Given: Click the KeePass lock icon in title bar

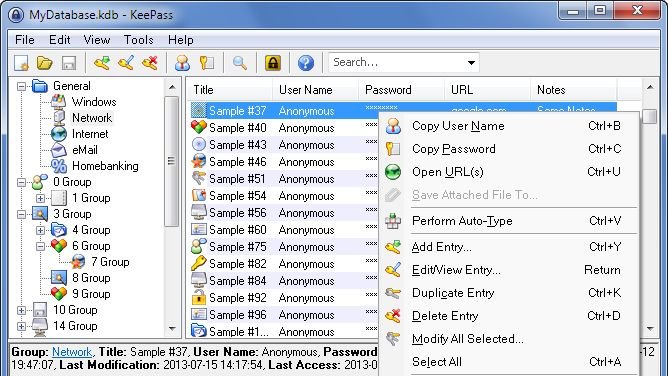Looking at the screenshot, I should pos(16,14).
